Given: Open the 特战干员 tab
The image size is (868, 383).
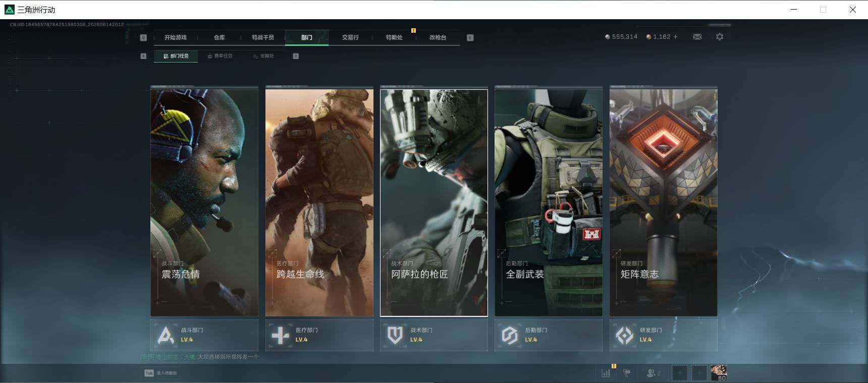Looking at the screenshot, I should [x=263, y=37].
